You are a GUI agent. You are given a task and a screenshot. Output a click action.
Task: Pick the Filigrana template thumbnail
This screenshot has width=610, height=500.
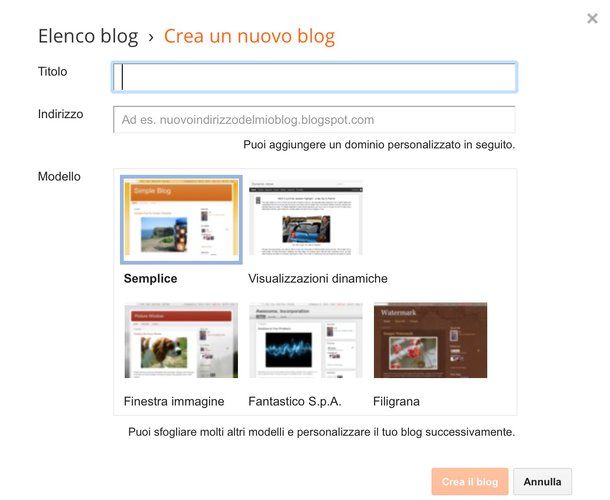pyautogui.click(x=430, y=340)
